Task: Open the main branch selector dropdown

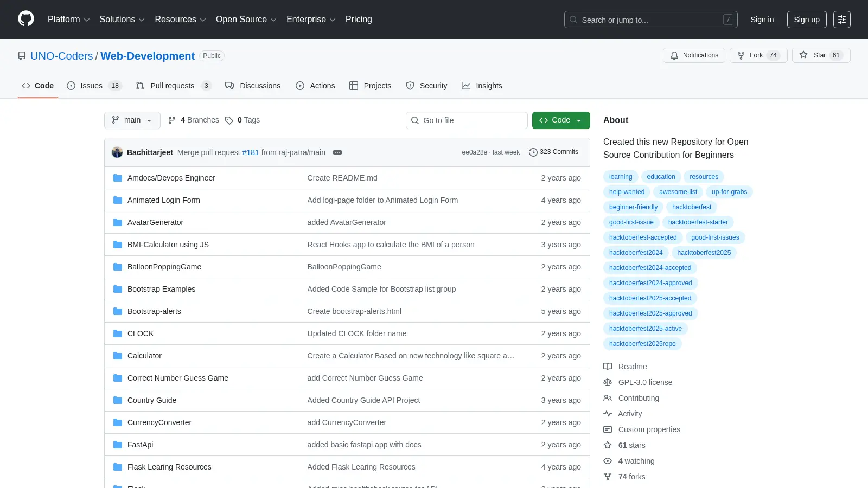Action: pyautogui.click(x=132, y=120)
